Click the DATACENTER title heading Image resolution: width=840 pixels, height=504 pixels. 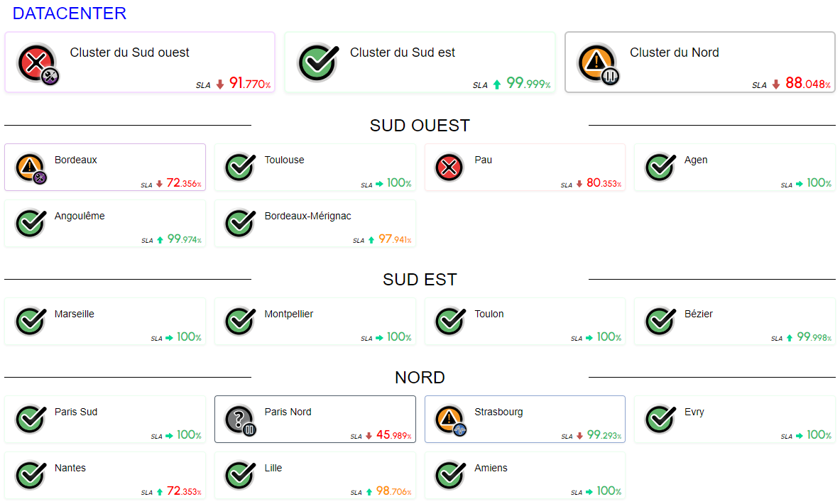pyautogui.click(x=70, y=13)
